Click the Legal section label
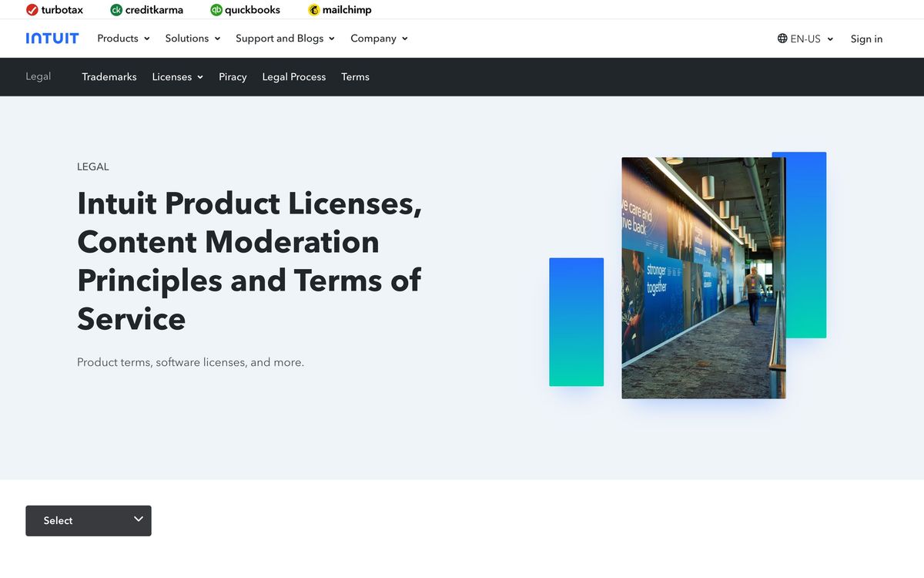Viewport: 924px width, 578px height. 38,77
